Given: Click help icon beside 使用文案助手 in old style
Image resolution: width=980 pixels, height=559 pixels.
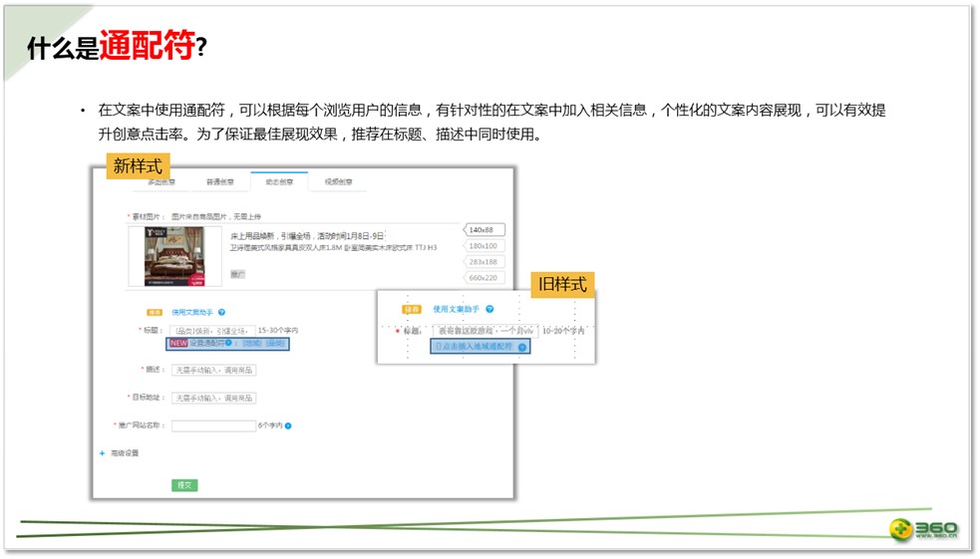Looking at the screenshot, I should click(x=490, y=310).
